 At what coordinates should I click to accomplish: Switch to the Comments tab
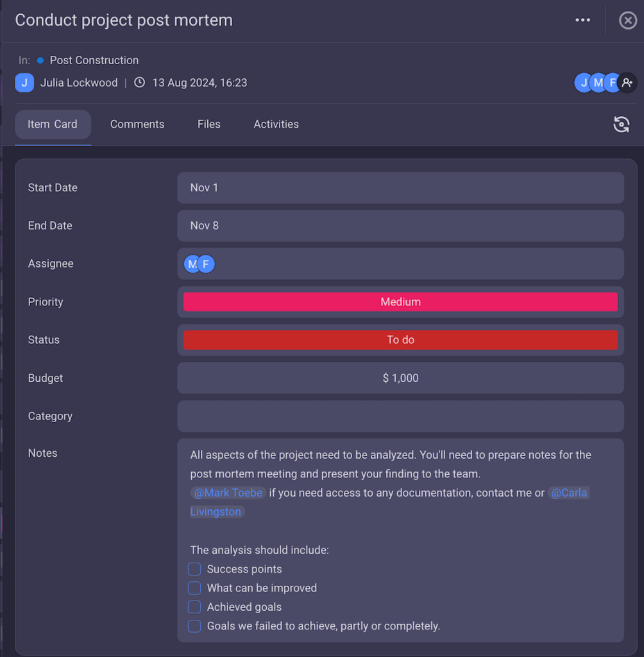pyautogui.click(x=137, y=124)
